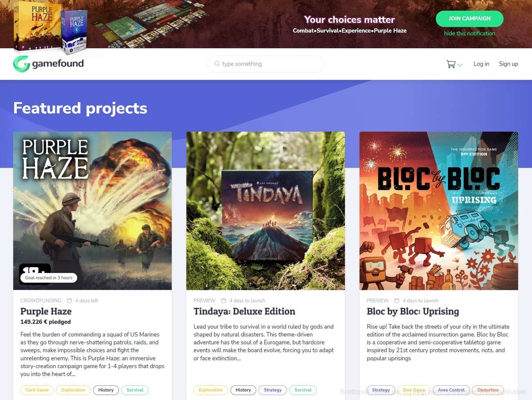This screenshot has height=400, width=532.
Task: Click the Gamefound logo icon
Action: coord(21,64)
